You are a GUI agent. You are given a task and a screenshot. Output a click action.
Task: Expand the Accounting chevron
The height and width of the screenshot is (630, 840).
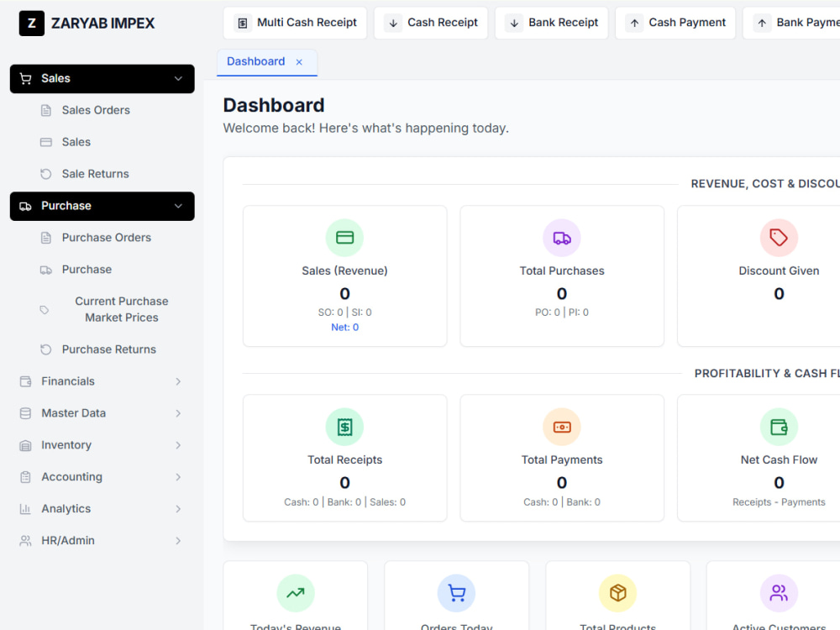pyautogui.click(x=178, y=477)
